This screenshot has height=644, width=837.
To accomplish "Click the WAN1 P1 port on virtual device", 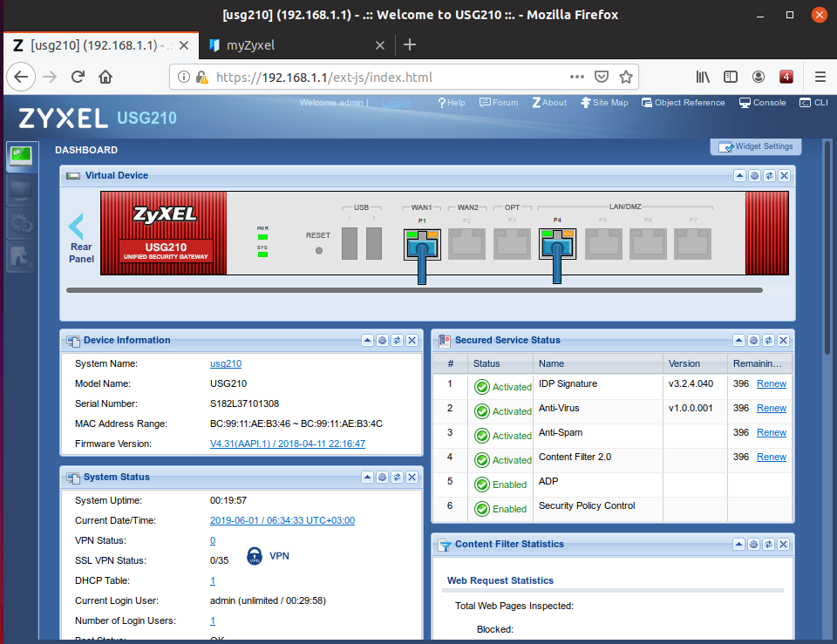I will point(422,244).
